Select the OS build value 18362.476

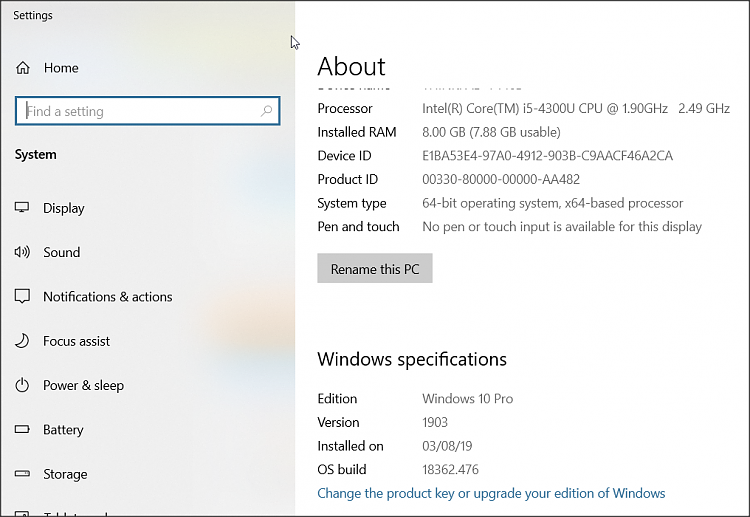click(x=450, y=469)
